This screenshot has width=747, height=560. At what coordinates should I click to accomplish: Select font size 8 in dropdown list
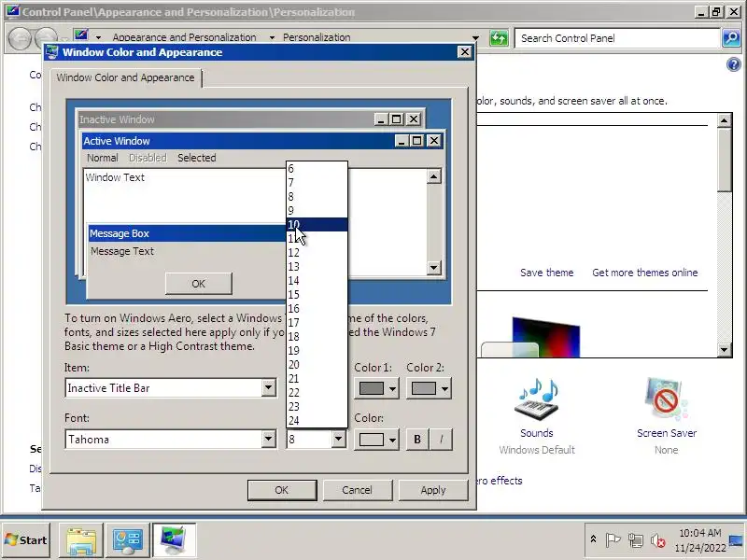pos(317,197)
